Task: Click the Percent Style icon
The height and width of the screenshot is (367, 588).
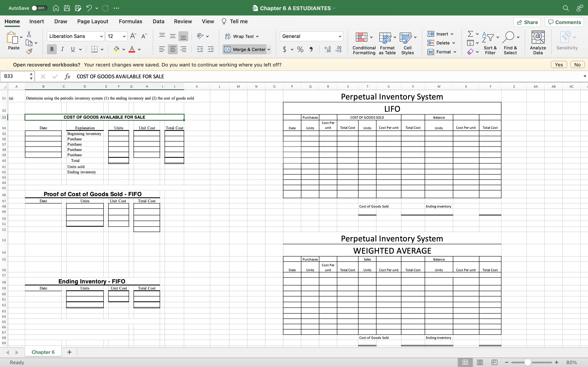Action: pyautogui.click(x=300, y=50)
